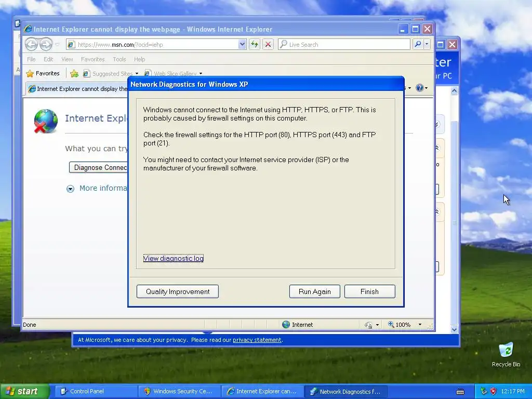The image size is (532, 399).
Task: Click the IE logo in title bar
Action: (28, 29)
